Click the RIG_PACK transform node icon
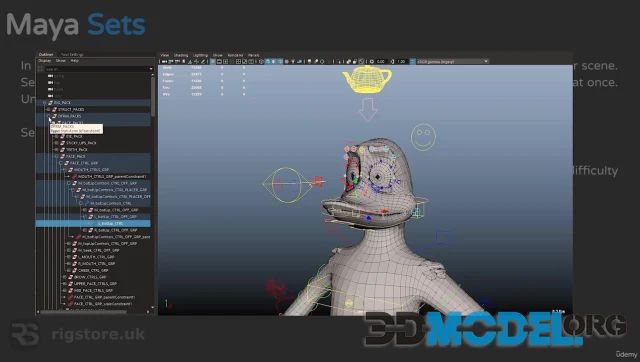Image resolution: width=640 pixels, height=362 pixels. (x=50, y=103)
